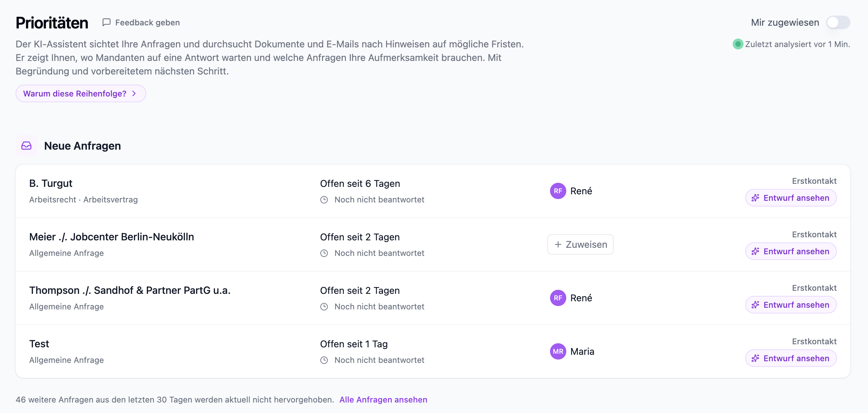
Task: Click the MR avatar for Maria
Action: tap(558, 351)
